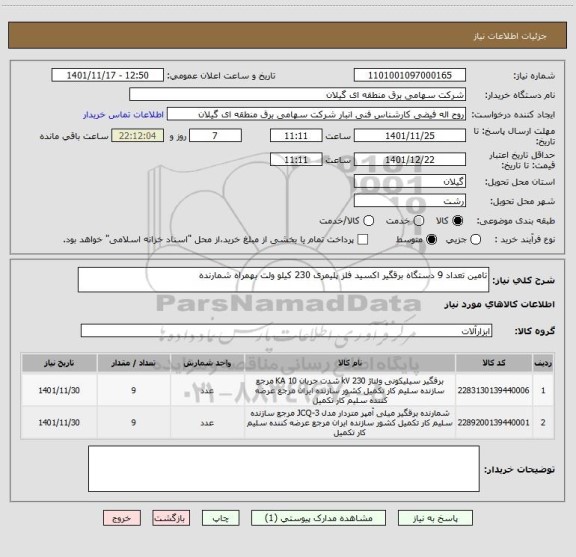The width and height of the screenshot is (576, 557).
Task: Click the خروج exit button
Action: (x=122, y=518)
